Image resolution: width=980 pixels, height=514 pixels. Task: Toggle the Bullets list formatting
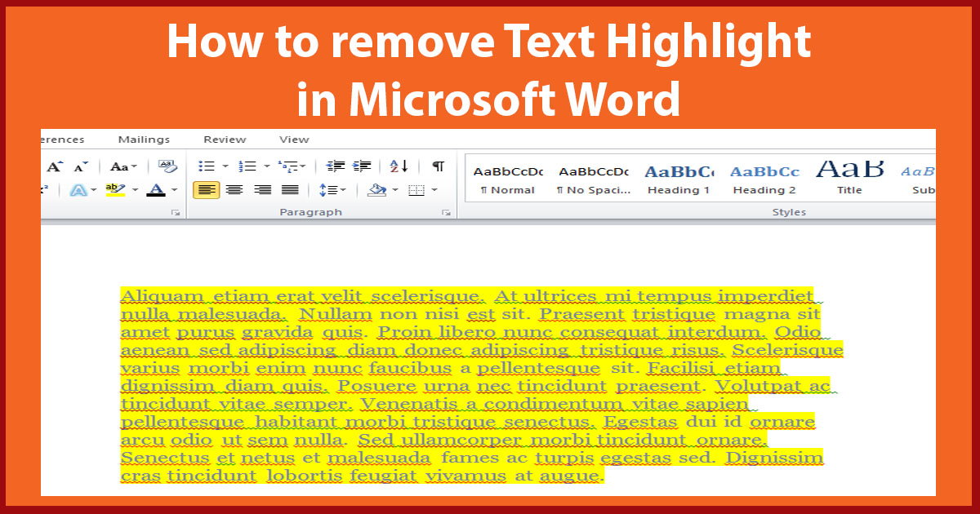coord(206,166)
